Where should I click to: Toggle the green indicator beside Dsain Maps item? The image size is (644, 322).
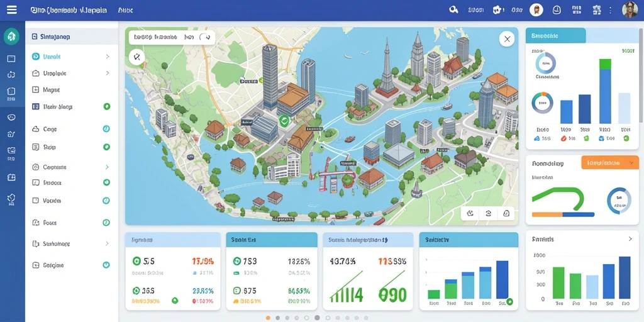tap(107, 106)
